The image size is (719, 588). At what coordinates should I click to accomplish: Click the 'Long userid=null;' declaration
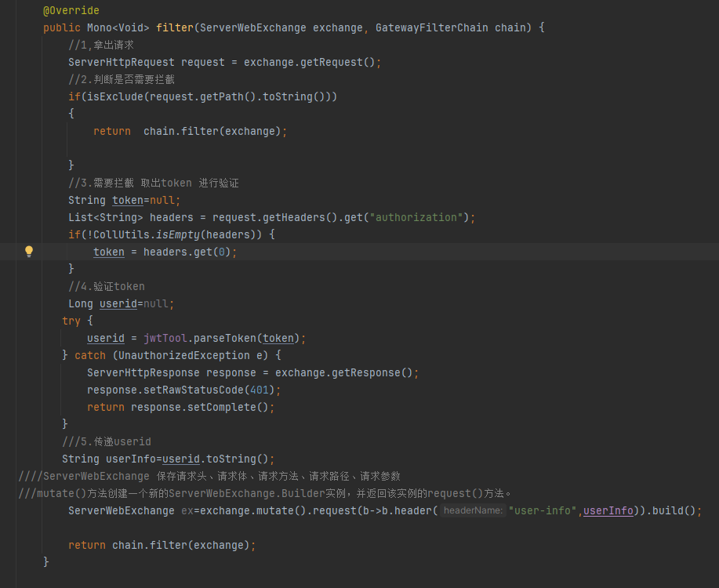point(121,303)
